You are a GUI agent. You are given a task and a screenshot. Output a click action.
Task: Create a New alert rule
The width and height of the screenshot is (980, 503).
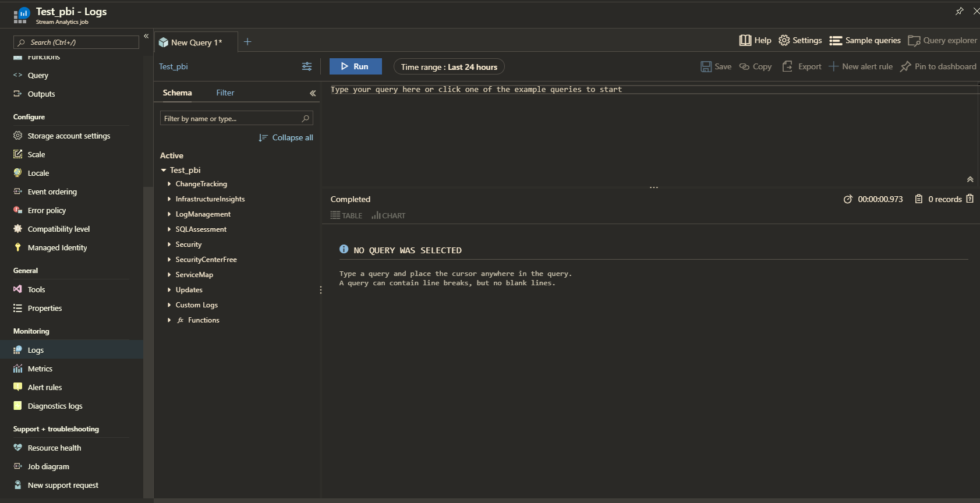[861, 66]
